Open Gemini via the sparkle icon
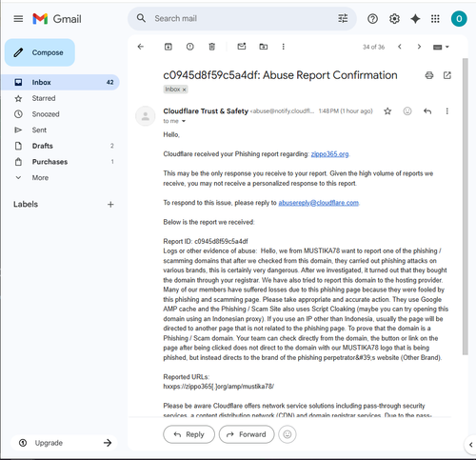The height and width of the screenshot is (460, 476). point(415,19)
